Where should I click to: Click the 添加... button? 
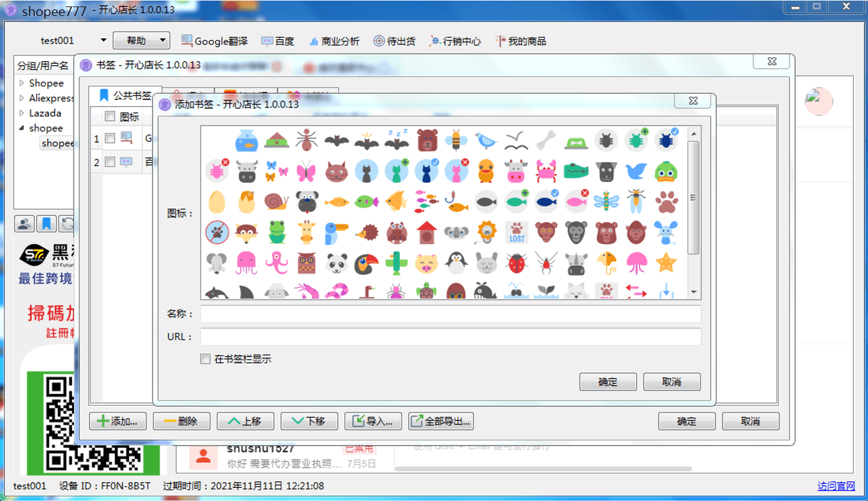pyautogui.click(x=118, y=421)
